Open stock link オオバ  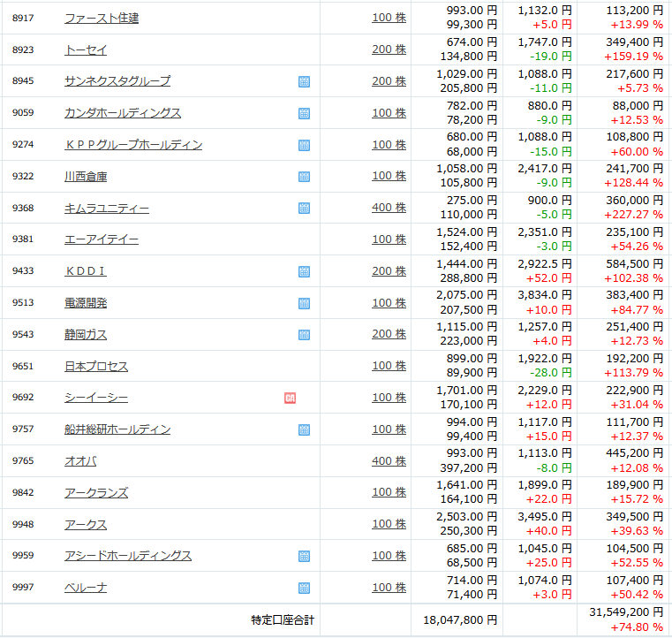[x=80, y=461]
